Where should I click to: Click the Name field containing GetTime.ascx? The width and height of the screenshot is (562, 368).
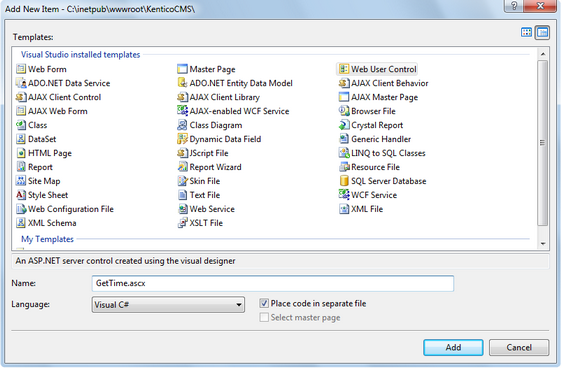pyautogui.click(x=273, y=283)
